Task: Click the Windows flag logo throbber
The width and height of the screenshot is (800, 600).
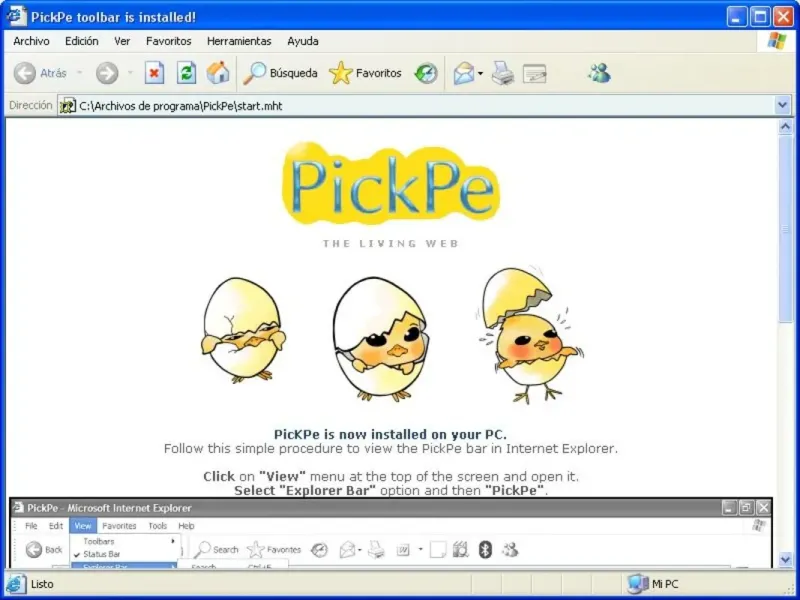Action: coord(777,41)
